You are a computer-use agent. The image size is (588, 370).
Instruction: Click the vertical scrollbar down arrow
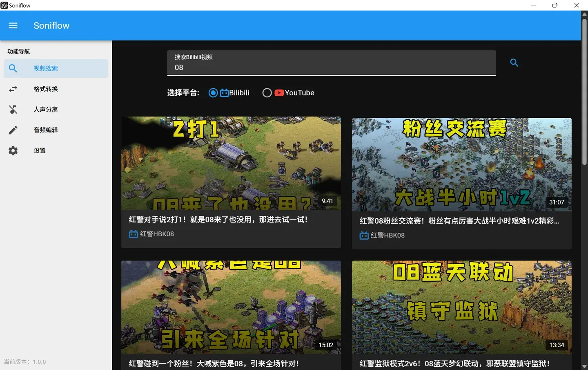[584, 366]
